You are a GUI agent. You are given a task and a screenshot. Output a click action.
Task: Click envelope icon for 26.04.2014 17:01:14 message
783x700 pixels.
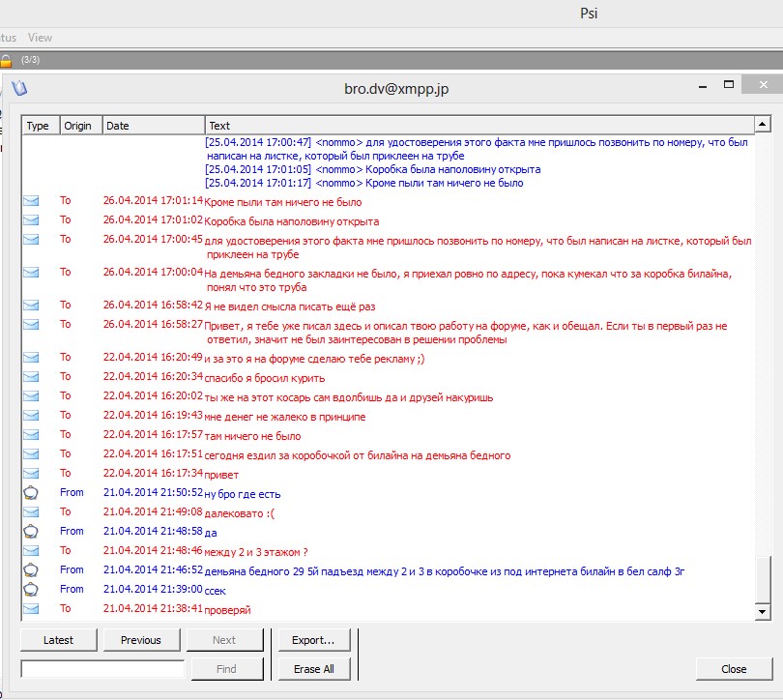click(x=31, y=201)
